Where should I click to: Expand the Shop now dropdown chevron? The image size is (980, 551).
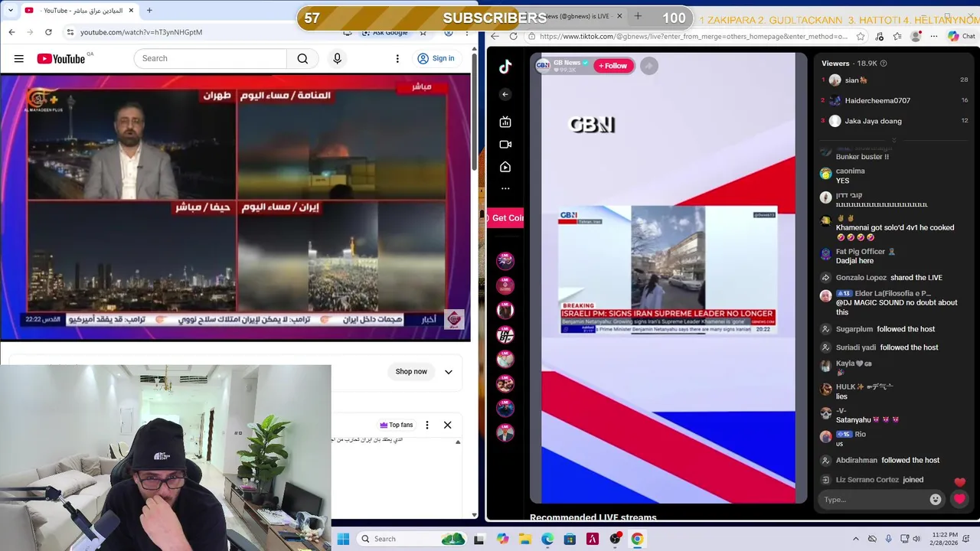coord(449,372)
